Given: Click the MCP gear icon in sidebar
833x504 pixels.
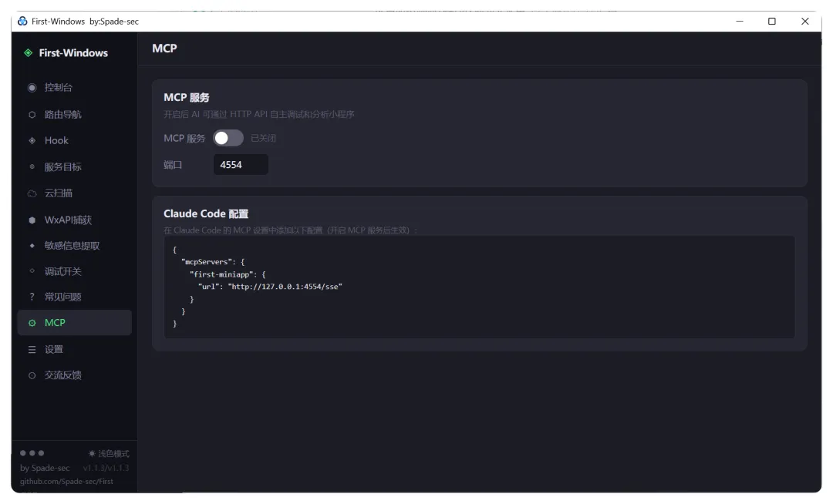Looking at the screenshot, I should coord(32,323).
